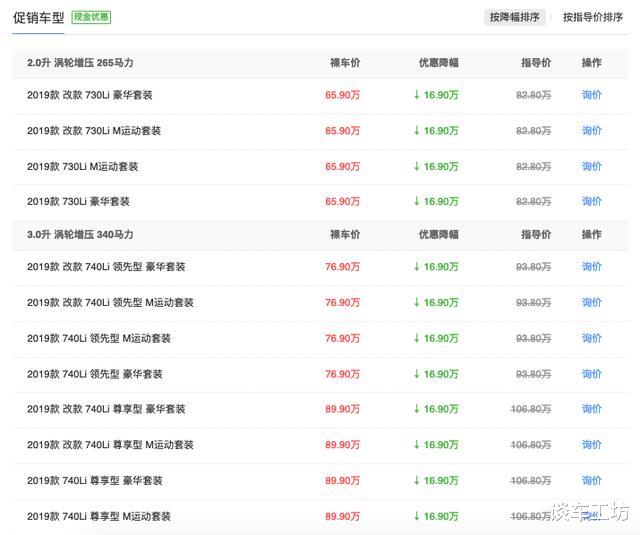The image size is (640, 535).
Task: Click 询价 for 2019款 改款 730Li 豪华套装
Action: (x=591, y=95)
